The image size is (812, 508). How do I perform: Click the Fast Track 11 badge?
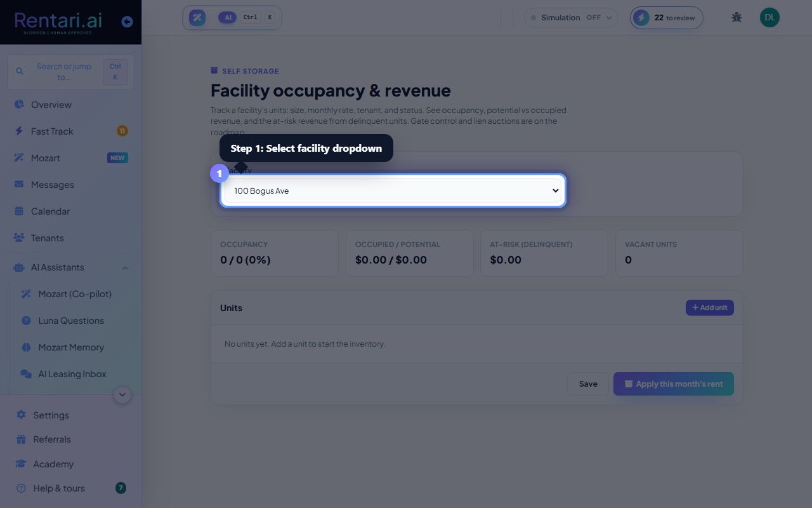pos(122,131)
